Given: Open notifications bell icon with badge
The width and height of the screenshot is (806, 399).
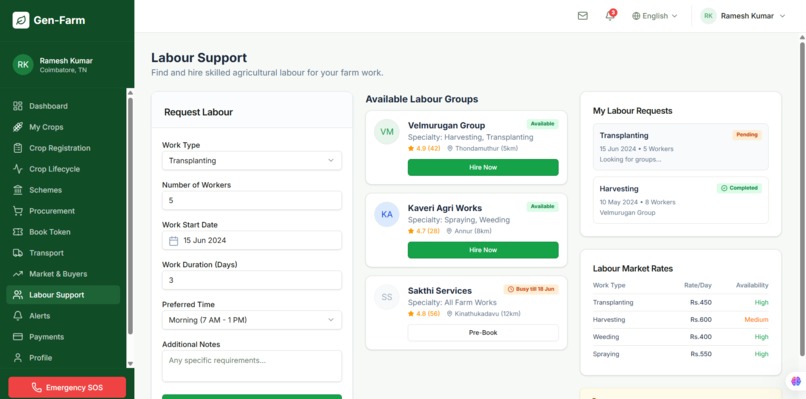Looking at the screenshot, I should 610,15.
